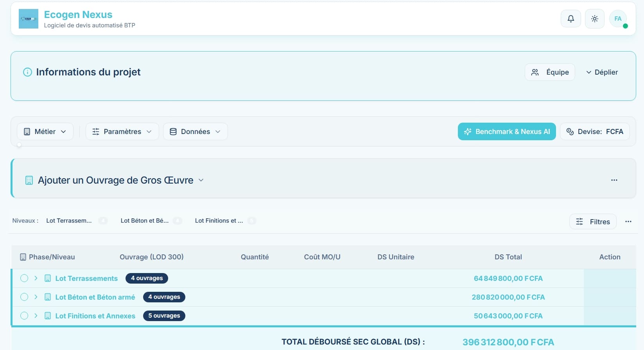Toggle light theme sun icon

(595, 19)
